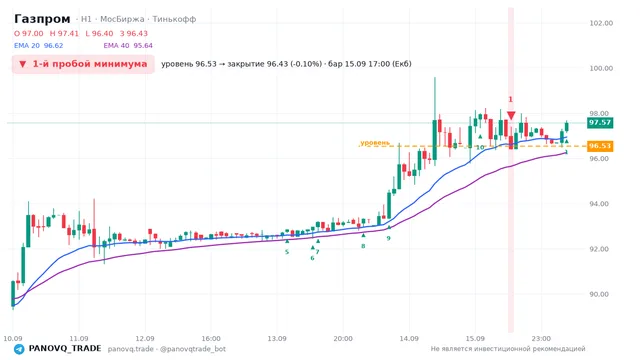Image resolution: width=640 pixels, height=360 pixels.
Task: Click the orange 96.53 level price label
Action: pos(600,146)
